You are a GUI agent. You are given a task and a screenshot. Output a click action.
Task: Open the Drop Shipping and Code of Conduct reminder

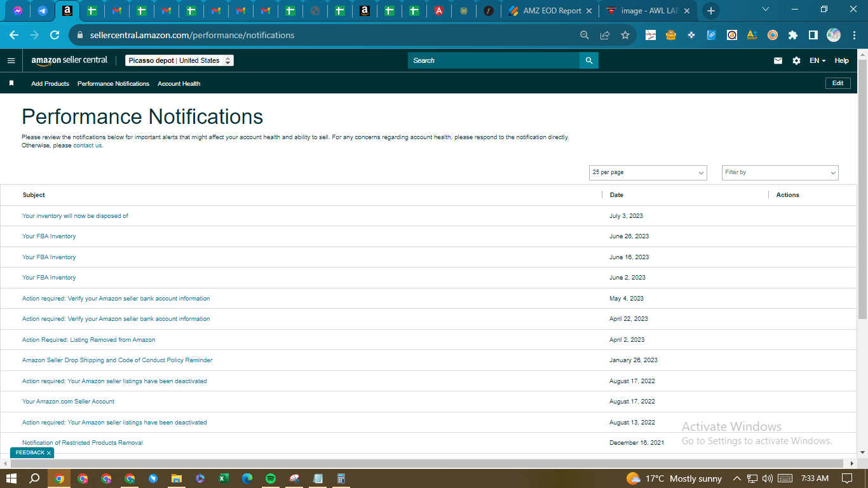coord(117,360)
